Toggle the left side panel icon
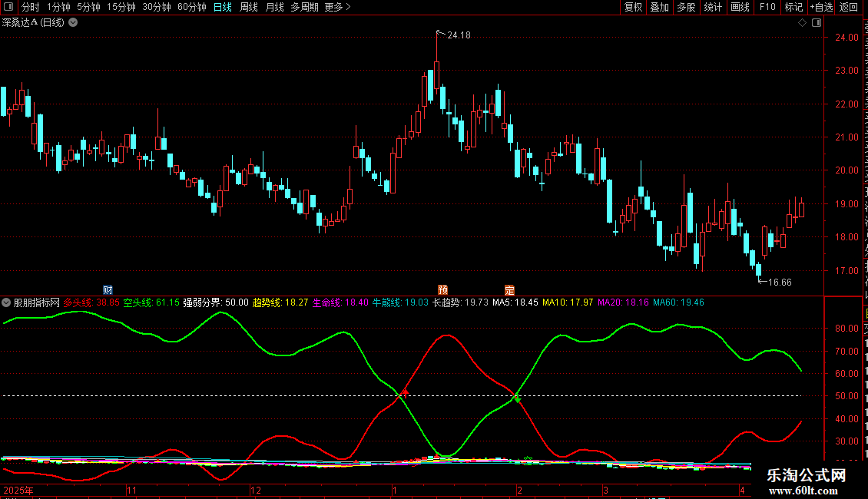Image resolution: width=868 pixels, height=499 pixels. point(8,7)
